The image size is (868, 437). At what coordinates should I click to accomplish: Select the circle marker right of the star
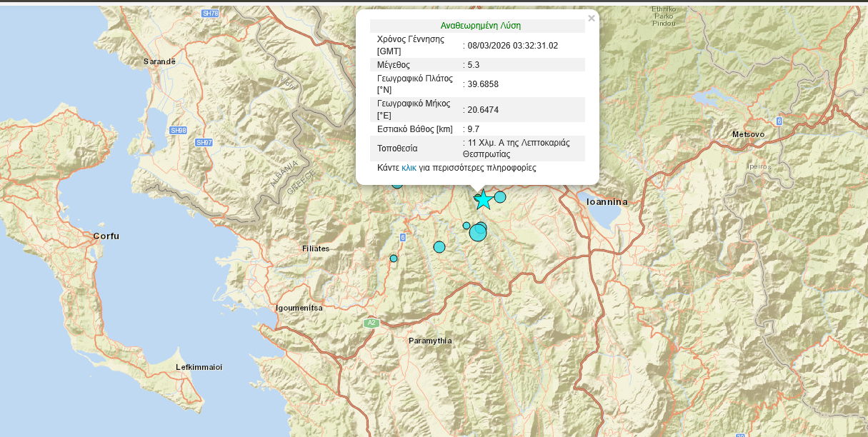(500, 197)
